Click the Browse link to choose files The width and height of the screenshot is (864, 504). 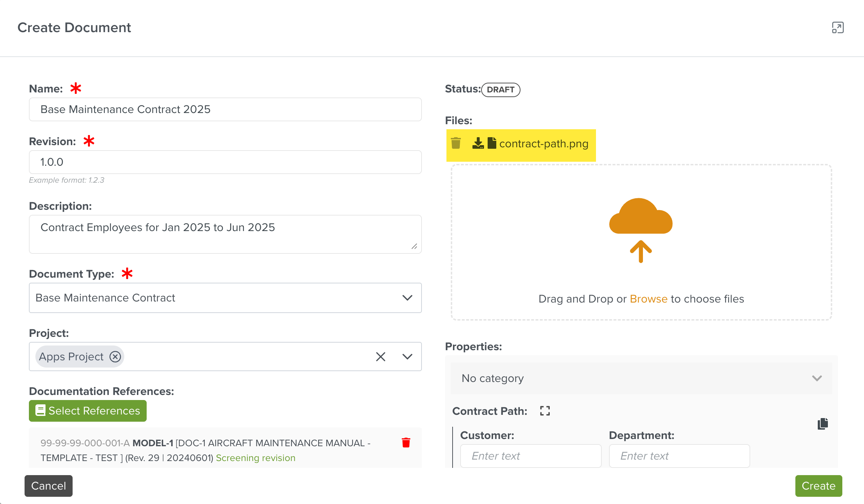point(648,299)
